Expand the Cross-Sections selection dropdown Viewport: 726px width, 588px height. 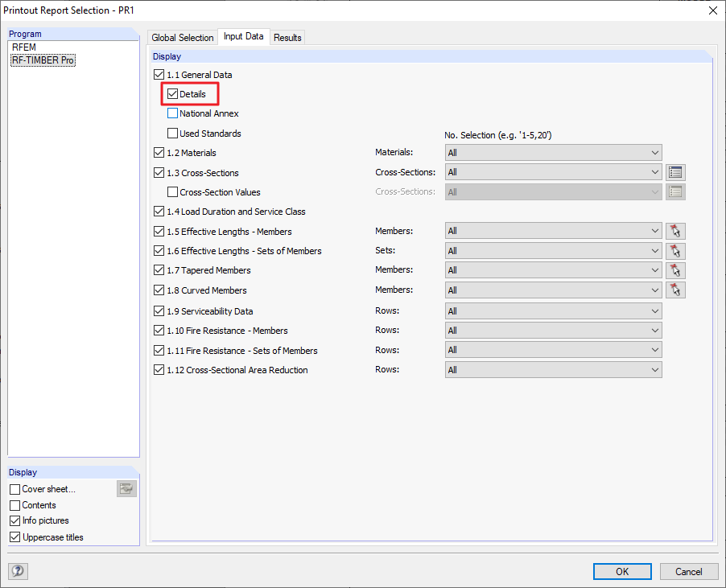(x=553, y=171)
